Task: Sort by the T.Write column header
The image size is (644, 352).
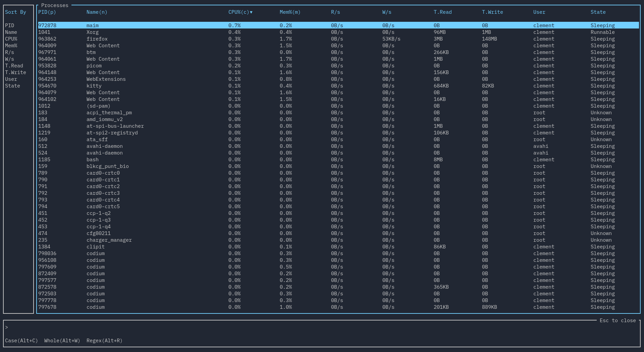Action: [492, 12]
